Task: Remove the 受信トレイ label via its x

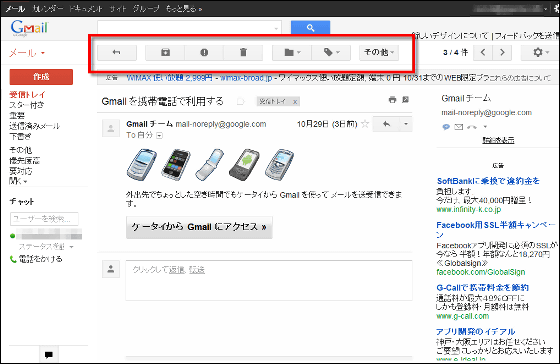Action: click(x=295, y=102)
